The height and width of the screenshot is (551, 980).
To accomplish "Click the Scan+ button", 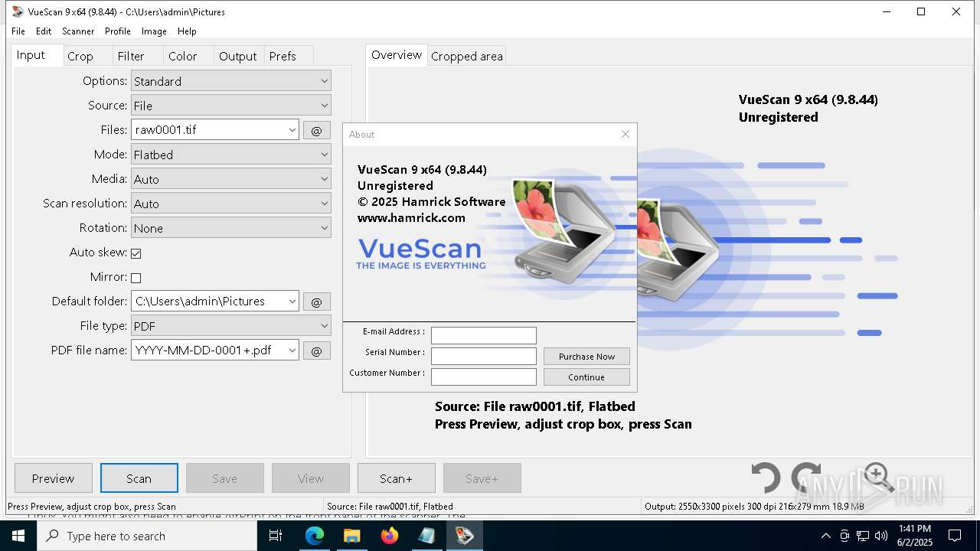I will click(397, 478).
